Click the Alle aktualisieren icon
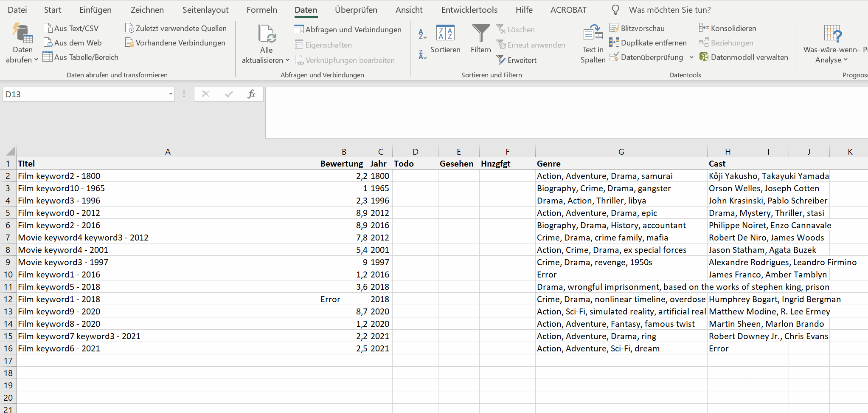The image size is (868, 413). tap(267, 34)
